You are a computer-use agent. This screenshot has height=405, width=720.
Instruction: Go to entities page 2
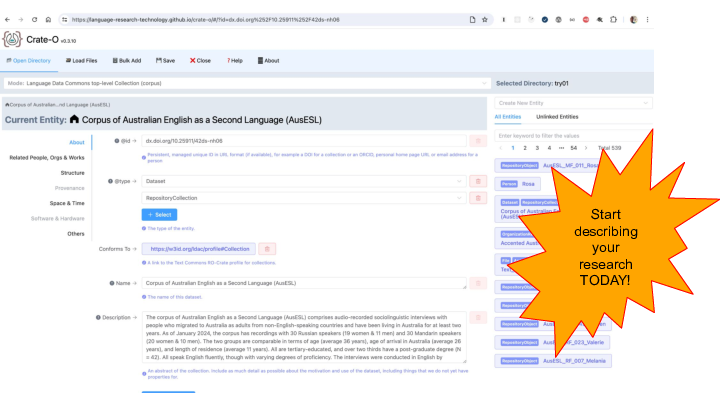[525, 148]
